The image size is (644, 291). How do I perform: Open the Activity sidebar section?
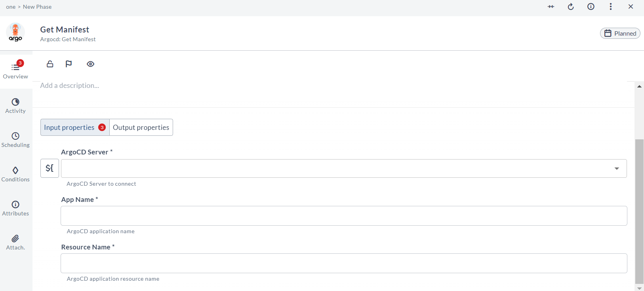pyautogui.click(x=15, y=106)
